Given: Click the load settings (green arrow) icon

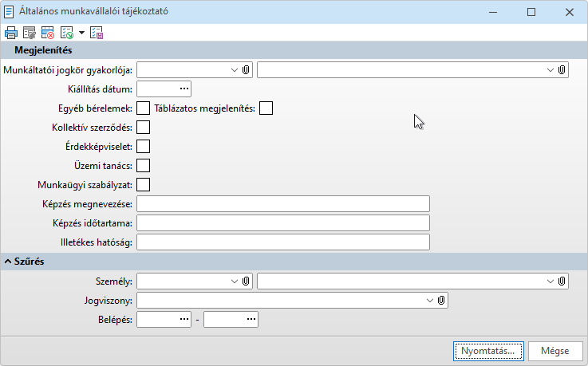Looking at the screenshot, I should click(x=67, y=33).
